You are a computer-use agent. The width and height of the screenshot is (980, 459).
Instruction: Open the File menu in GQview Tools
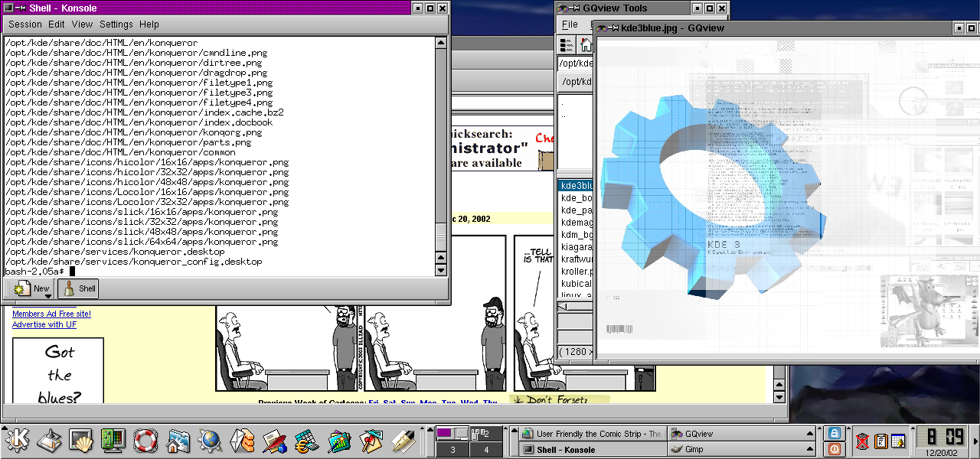click(x=570, y=24)
